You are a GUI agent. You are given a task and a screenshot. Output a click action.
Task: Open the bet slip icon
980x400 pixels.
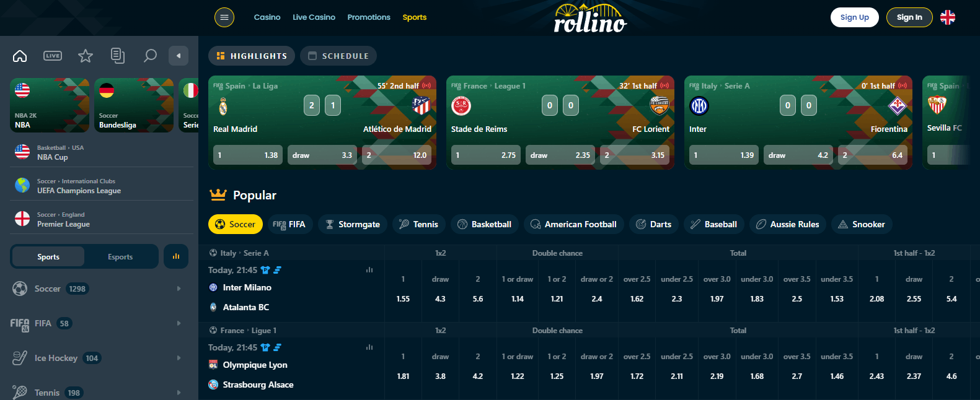point(118,56)
